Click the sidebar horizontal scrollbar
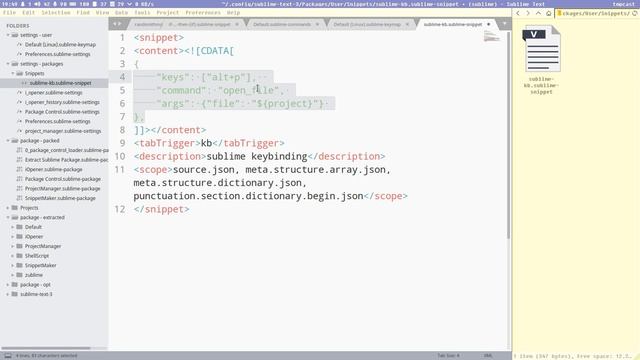The width and height of the screenshot is (640, 360). pyautogui.click(x=46, y=348)
